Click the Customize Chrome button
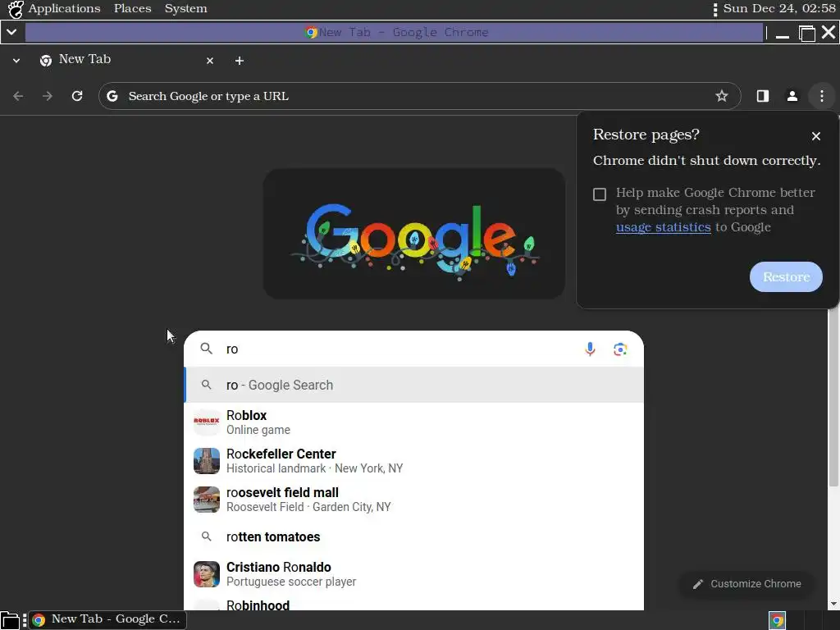The height and width of the screenshot is (630, 840). coord(746,584)
